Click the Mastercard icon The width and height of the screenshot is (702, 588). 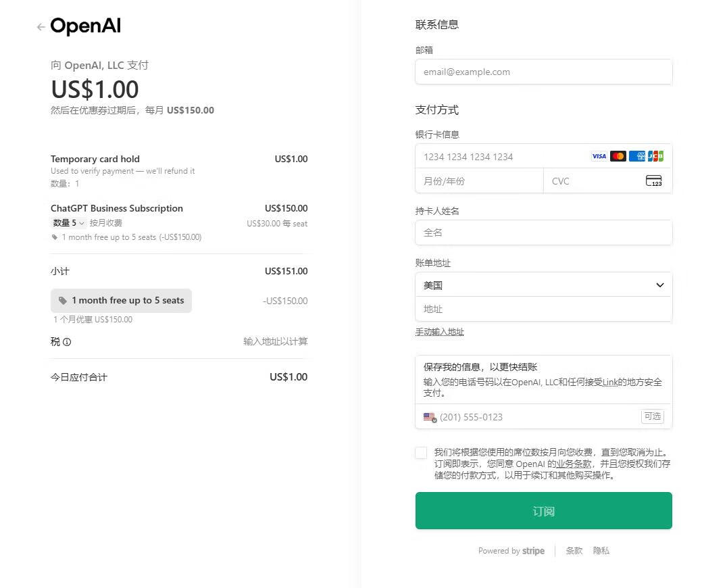tap(618, 156)
